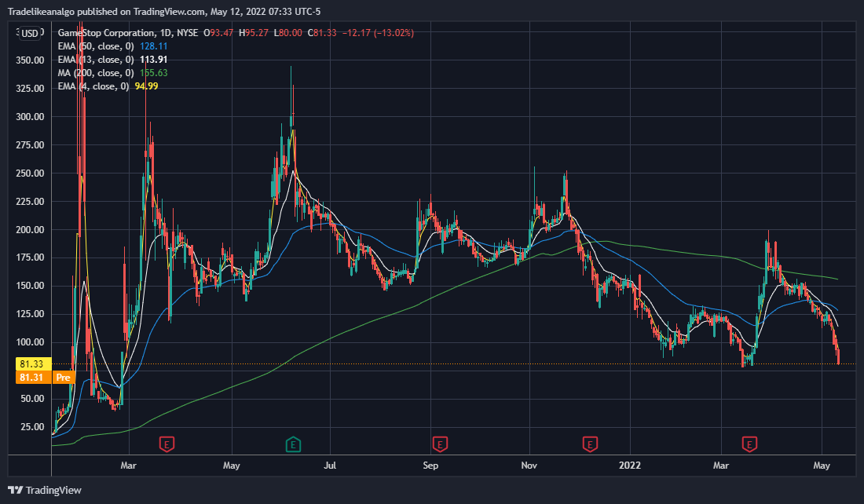Open the USD currency selector

(x=30, y=34)
